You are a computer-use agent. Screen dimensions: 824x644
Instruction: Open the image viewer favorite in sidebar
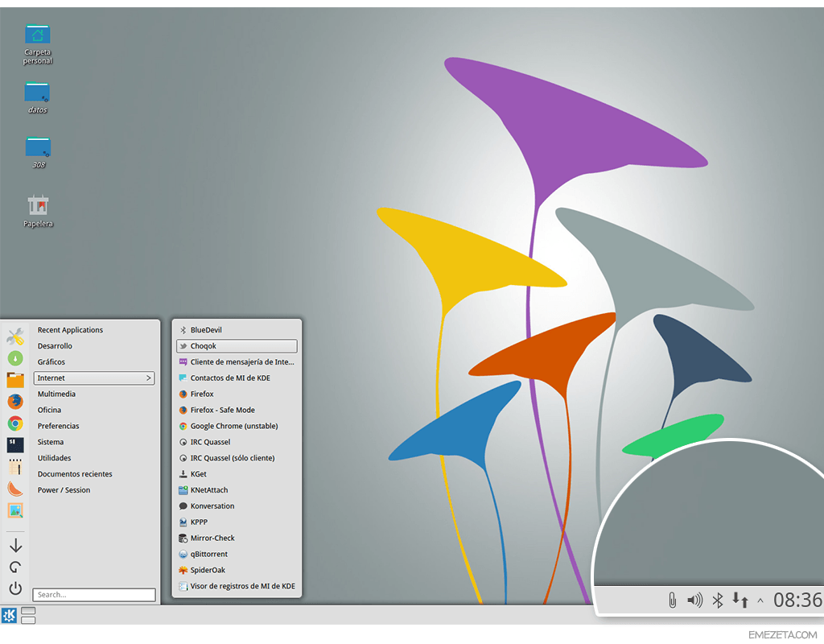coord(15,510)
